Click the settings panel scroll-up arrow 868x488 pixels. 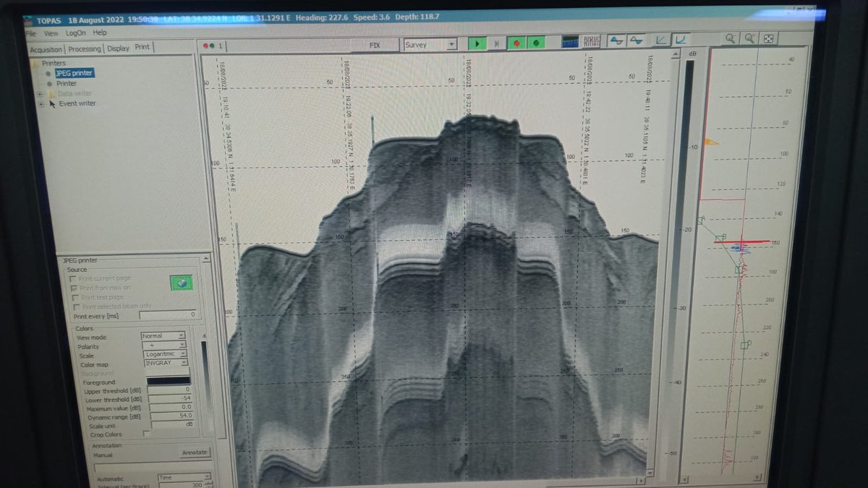(x=207, y=260)
